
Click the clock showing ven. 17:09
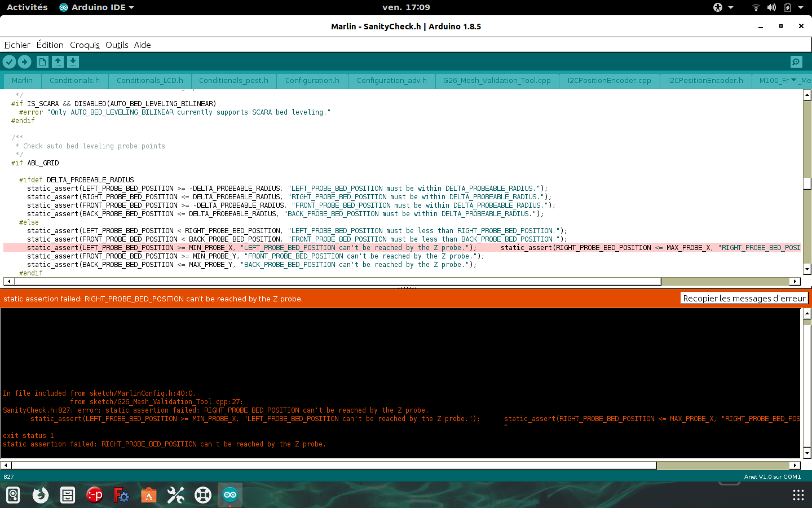[406, 7]
